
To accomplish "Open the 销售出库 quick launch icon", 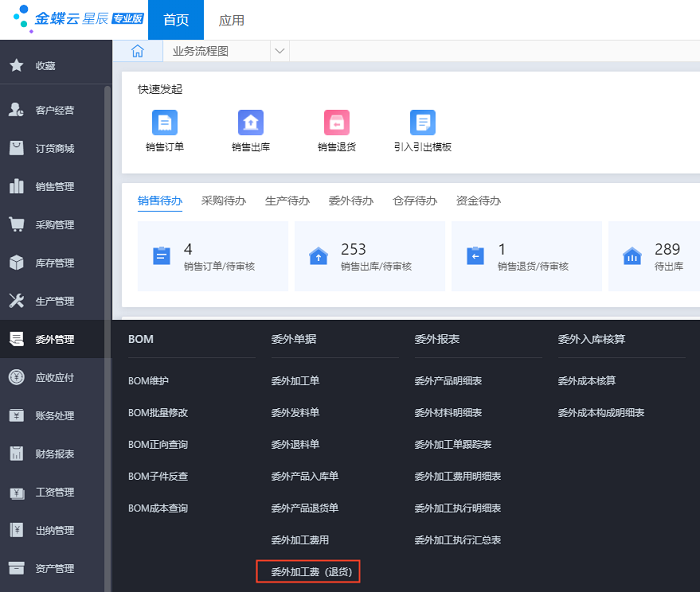I will tap(250, 123).
